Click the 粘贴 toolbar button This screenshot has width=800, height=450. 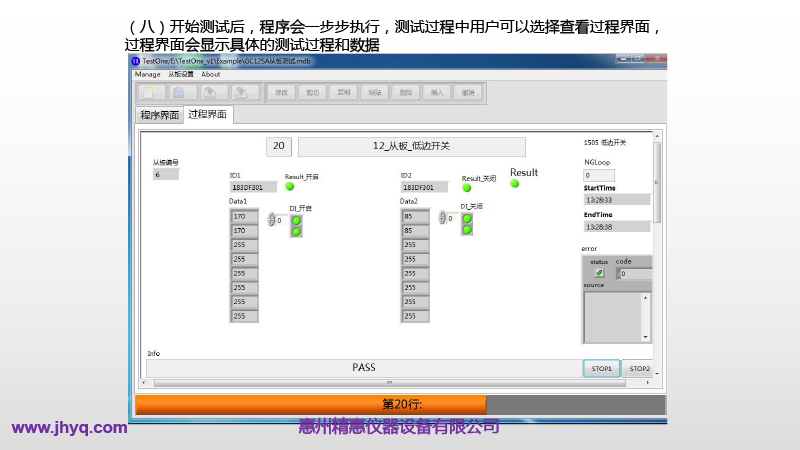[374, 92]
